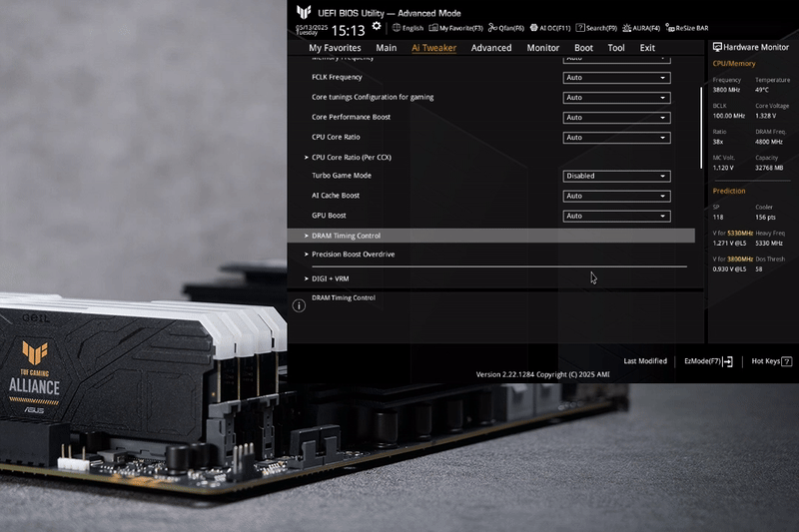Click the 1.120 V MC voltage value
Image resolution: width=799 pixels, height=532 pixels.
[723, 168]
